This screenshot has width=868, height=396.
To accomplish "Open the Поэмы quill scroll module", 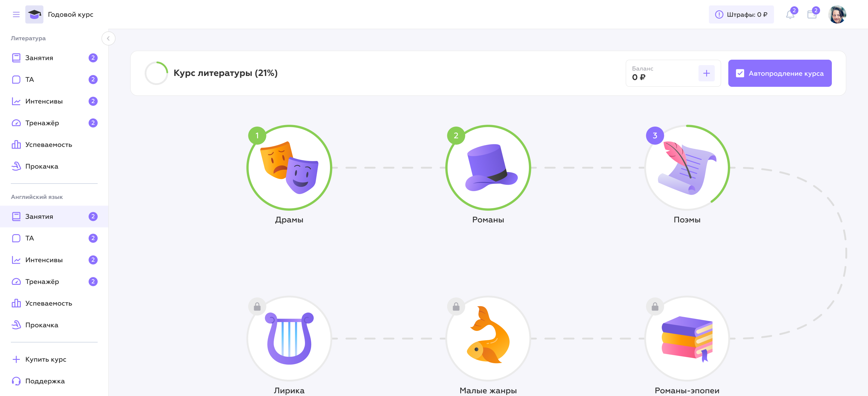I will (687, 168).
